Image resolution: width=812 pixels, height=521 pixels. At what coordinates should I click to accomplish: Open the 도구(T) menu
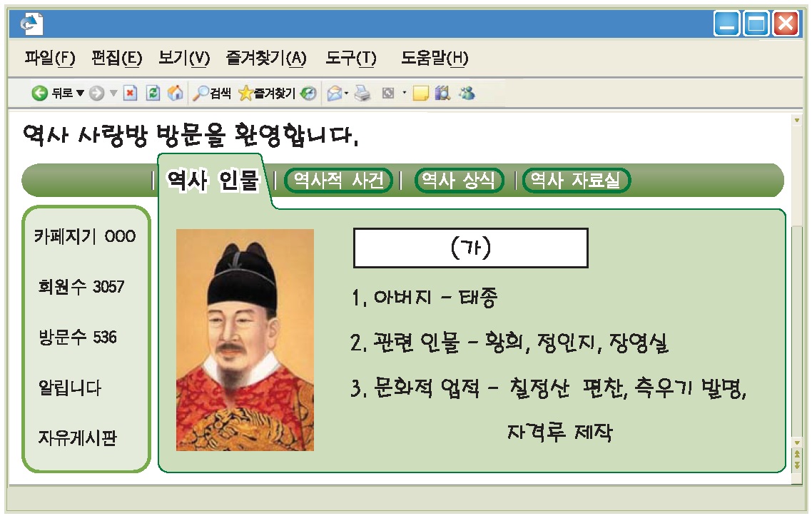coord(351,59)
